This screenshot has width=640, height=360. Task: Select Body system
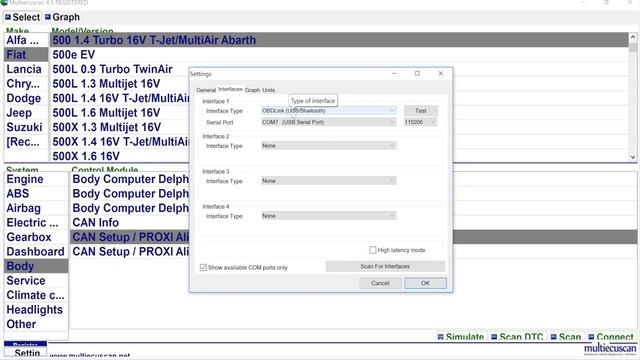coord(36,266)
